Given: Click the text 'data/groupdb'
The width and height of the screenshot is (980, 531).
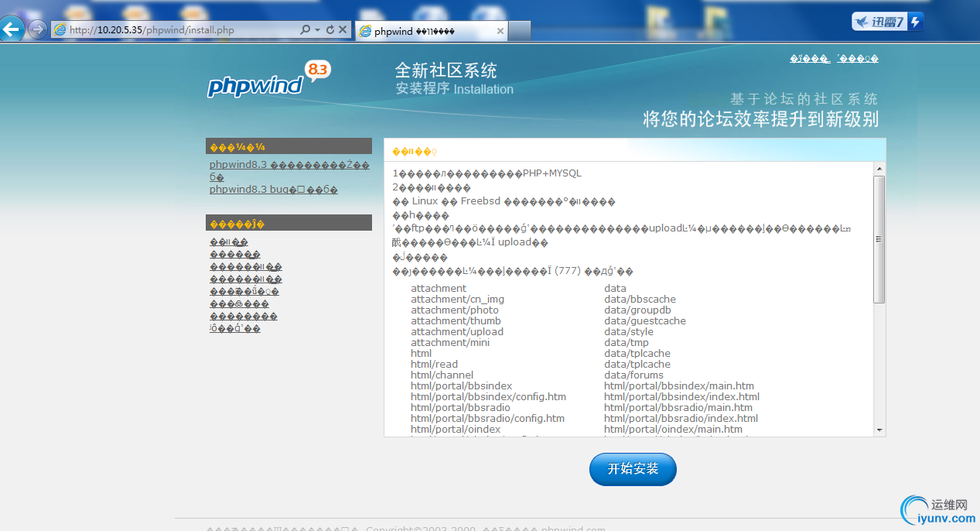Looking at the screenshot, I should click(637, 310).
